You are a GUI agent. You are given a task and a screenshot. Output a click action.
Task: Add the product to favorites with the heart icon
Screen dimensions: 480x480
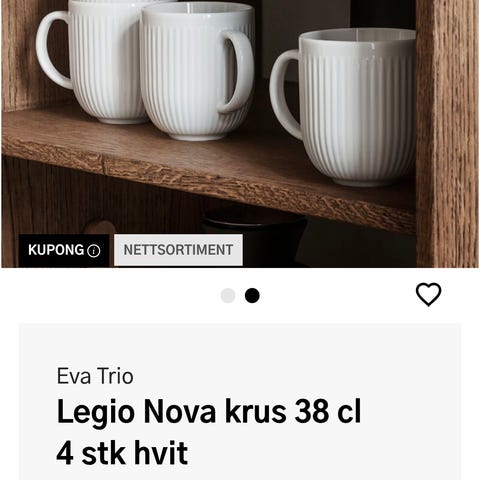pos(428,294)
